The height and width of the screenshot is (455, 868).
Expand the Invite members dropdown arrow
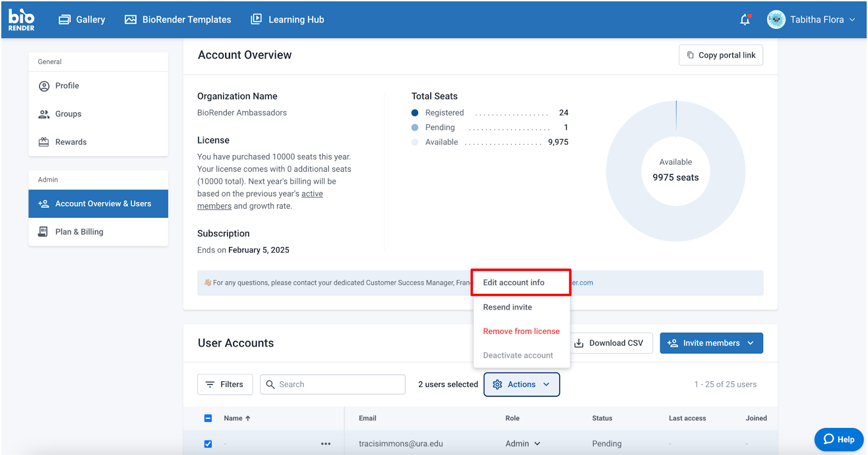click(x=751, y=343)
